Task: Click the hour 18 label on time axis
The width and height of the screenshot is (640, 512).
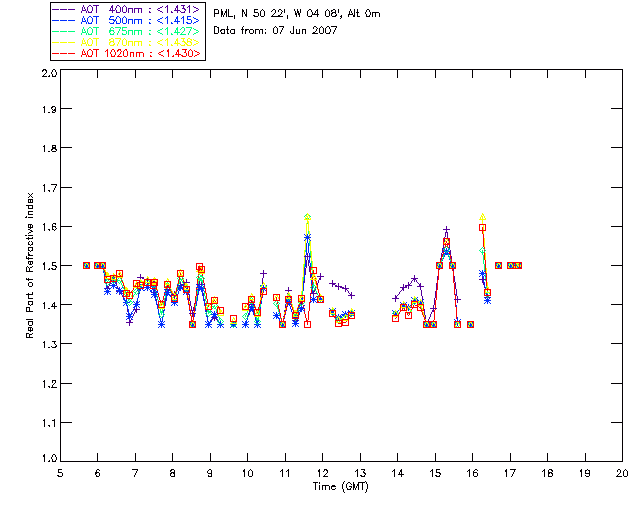Action: click(x=547, y=473)
